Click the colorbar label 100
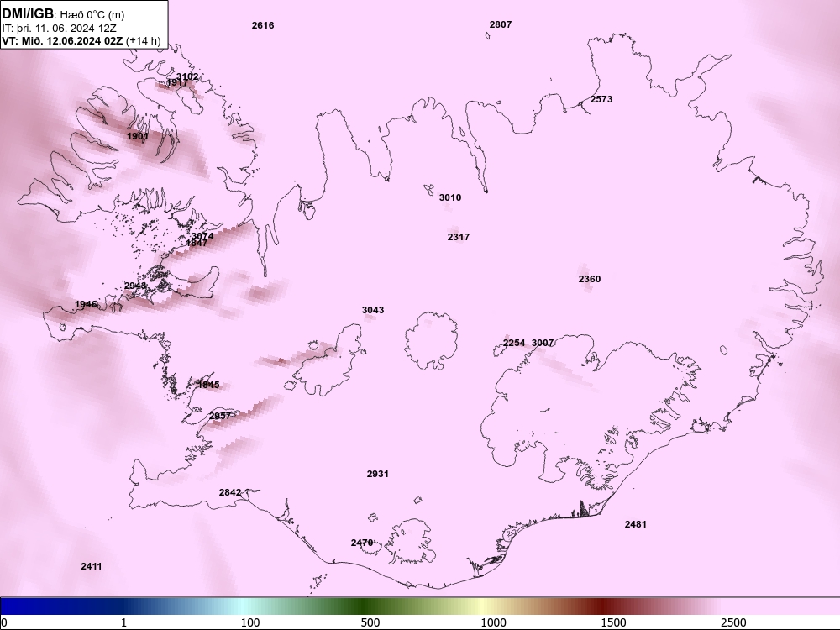840x630 pixels. click(x=250, y=622)
